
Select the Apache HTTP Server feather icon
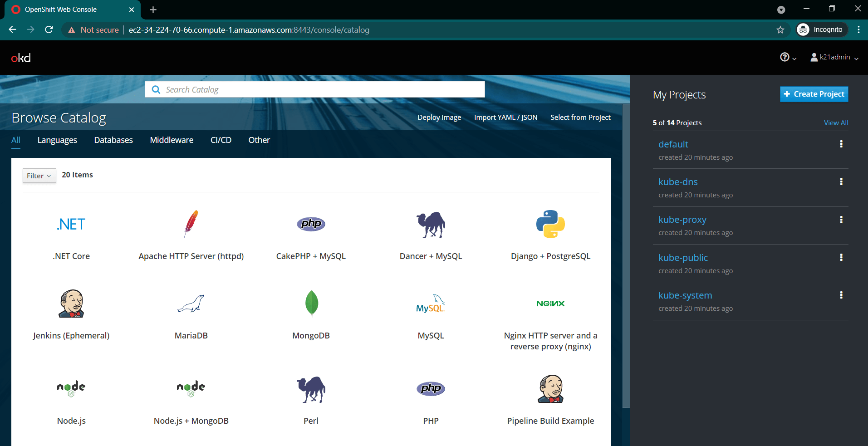[x=191, y=224]
